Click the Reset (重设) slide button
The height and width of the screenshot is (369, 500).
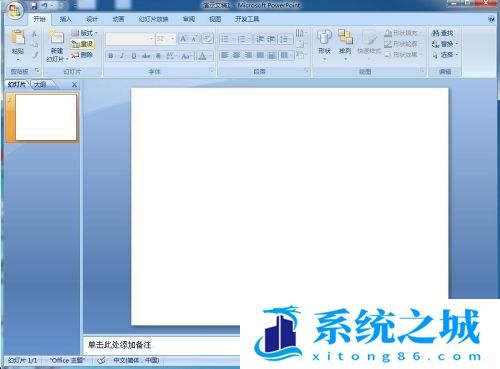(83, 44)
